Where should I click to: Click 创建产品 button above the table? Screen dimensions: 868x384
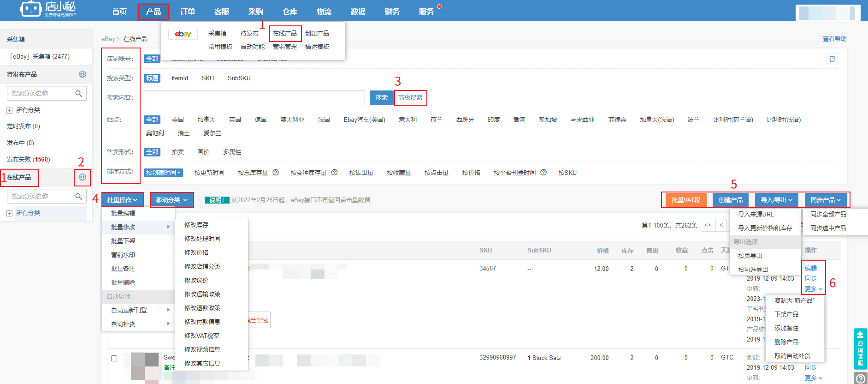(731, 200)
